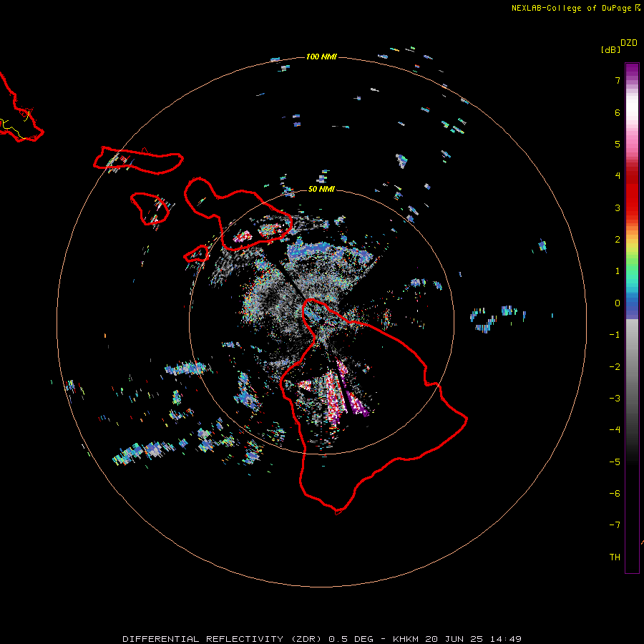Click the [dB] units label

coord(611,49)
